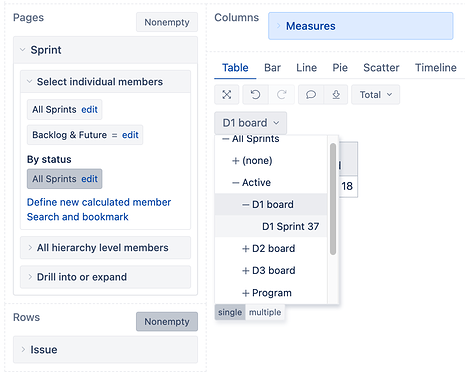Open the comment bubble icon

point(311,95)
